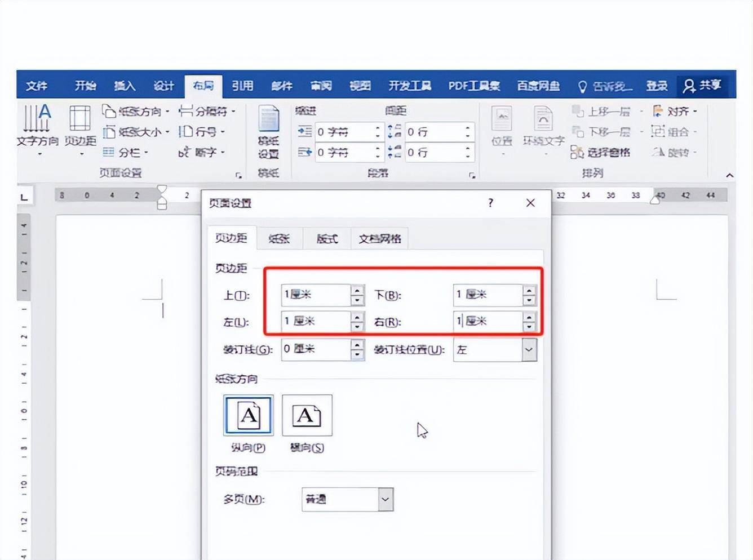
Task: Click the 下移一层 send backward button
Action: (x=606, y=132)
